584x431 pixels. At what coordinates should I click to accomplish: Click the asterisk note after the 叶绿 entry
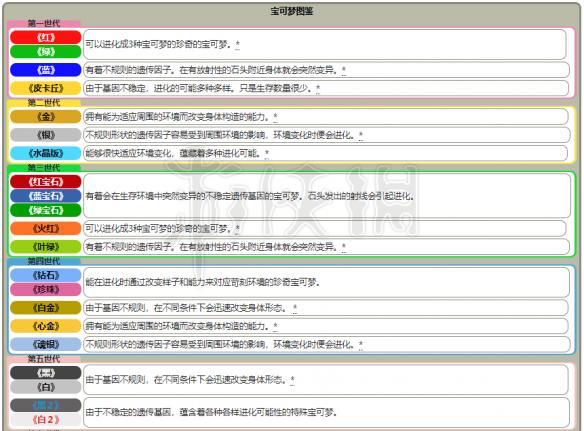click(x=343, y=247)
